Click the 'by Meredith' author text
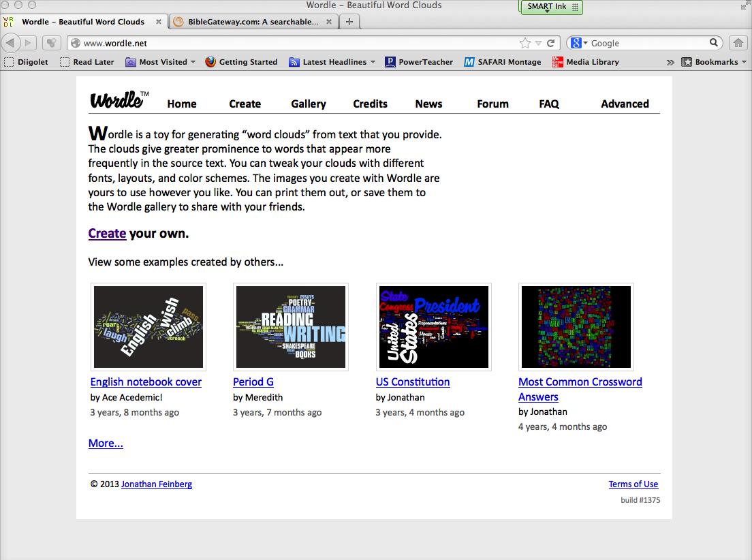Screen dimensions: 752x560 tap(258, 397)
